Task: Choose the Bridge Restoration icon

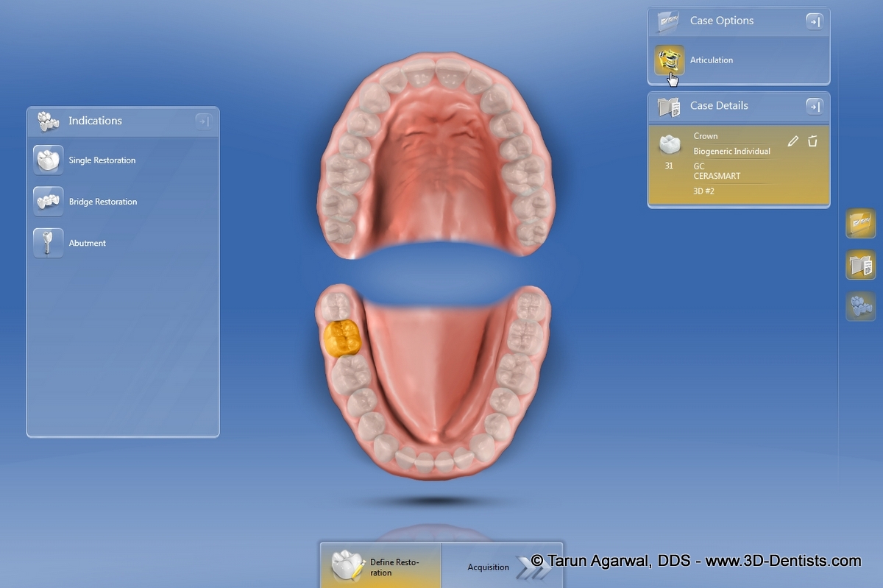Action: (49, 202)
